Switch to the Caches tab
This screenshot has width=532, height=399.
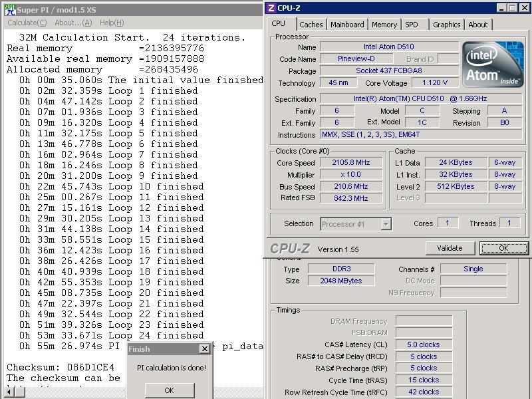point(311,25)
